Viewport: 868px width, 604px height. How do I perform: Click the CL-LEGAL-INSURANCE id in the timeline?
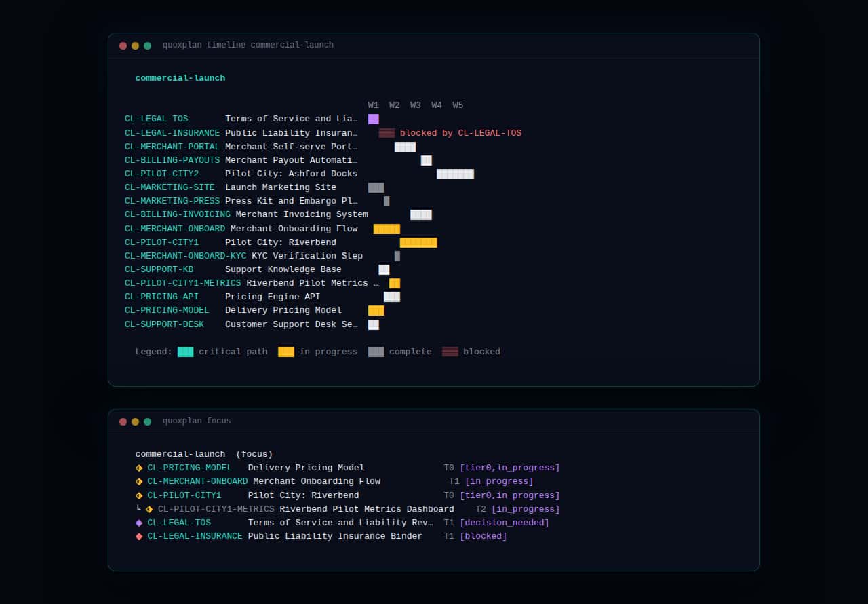pyautogui.click(x=172, y=133)
